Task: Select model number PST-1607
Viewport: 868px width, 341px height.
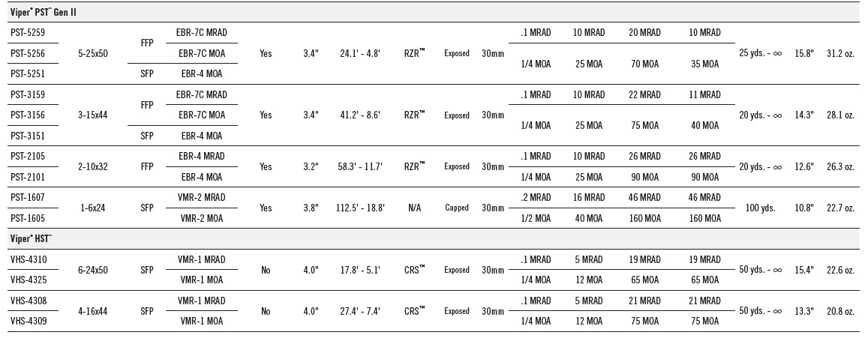Action: (28, 197)
